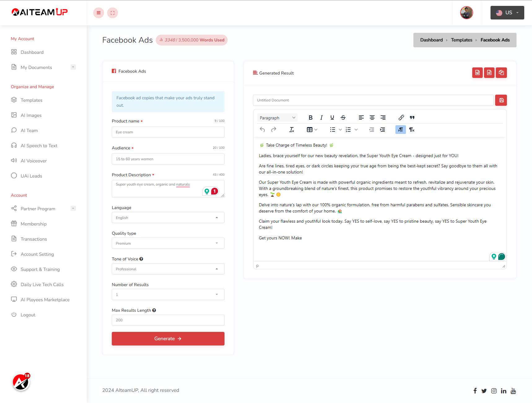Open Number of Results dropdown
The height and width of the screenshot is (403, 532).
[x=168, y=294]
